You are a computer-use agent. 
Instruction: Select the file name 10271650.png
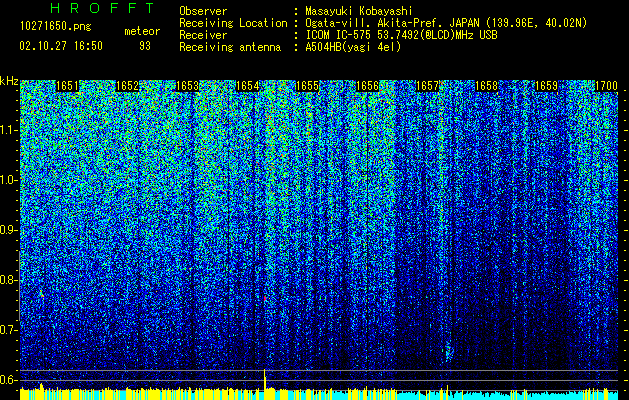coord(56,27)
